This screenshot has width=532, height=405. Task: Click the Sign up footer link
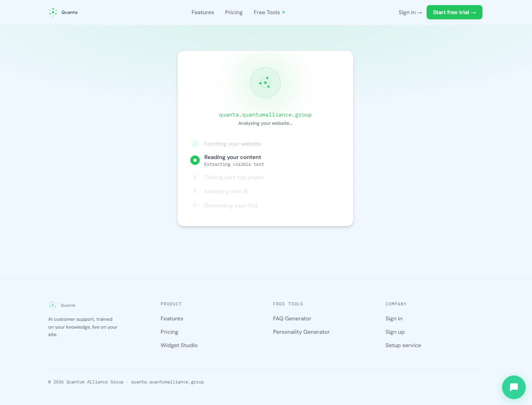pos(395,332)
